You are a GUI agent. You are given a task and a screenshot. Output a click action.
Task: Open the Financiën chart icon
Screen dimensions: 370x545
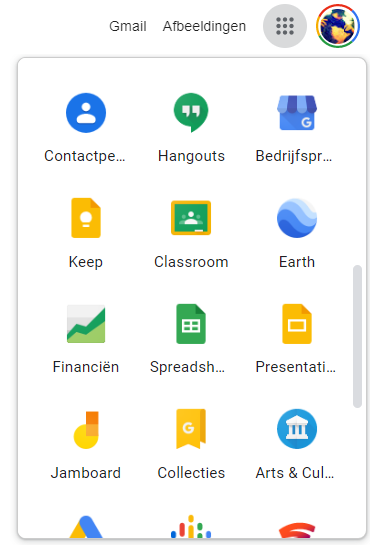tap(86, 324)
